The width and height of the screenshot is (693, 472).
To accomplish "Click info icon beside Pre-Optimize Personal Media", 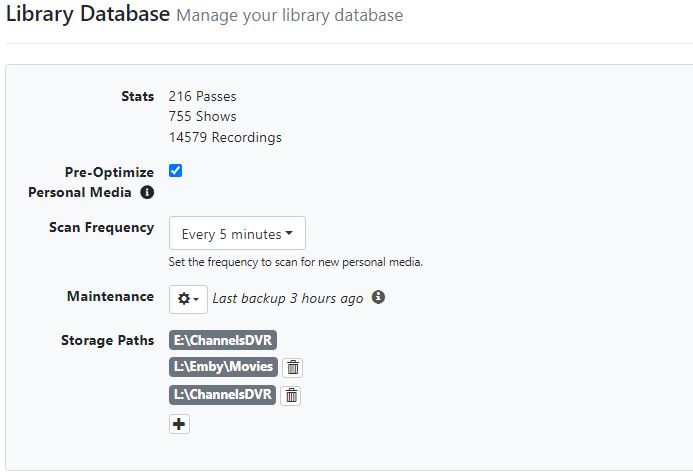I will pyautogui.click(x=147, y=192).
